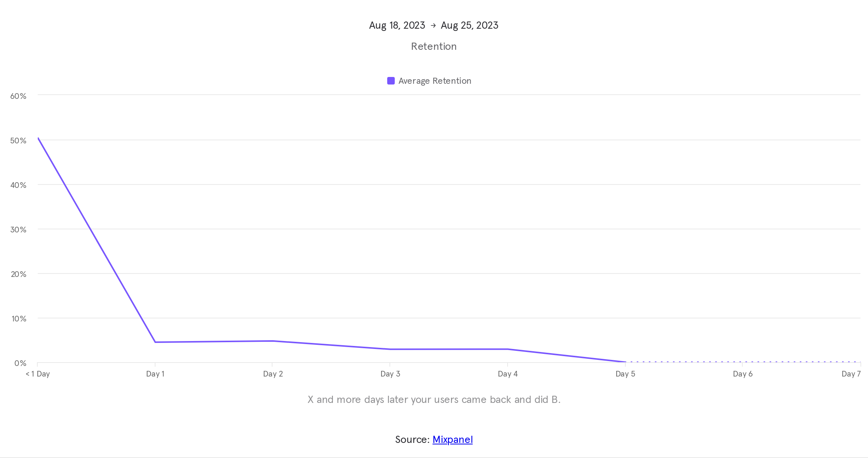Select the Aug 18, 2023 start date
Screen dimensions: 868x458
point(397,25)
